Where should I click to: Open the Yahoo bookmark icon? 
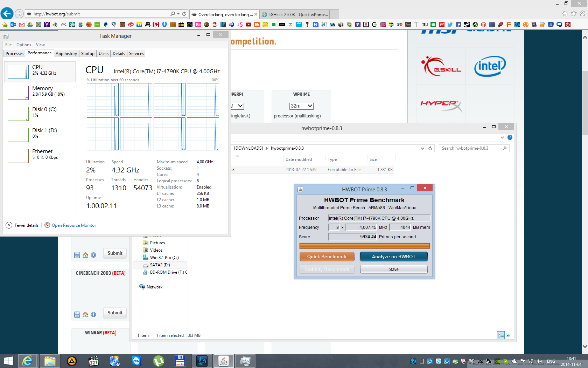(x=47, y=25)
